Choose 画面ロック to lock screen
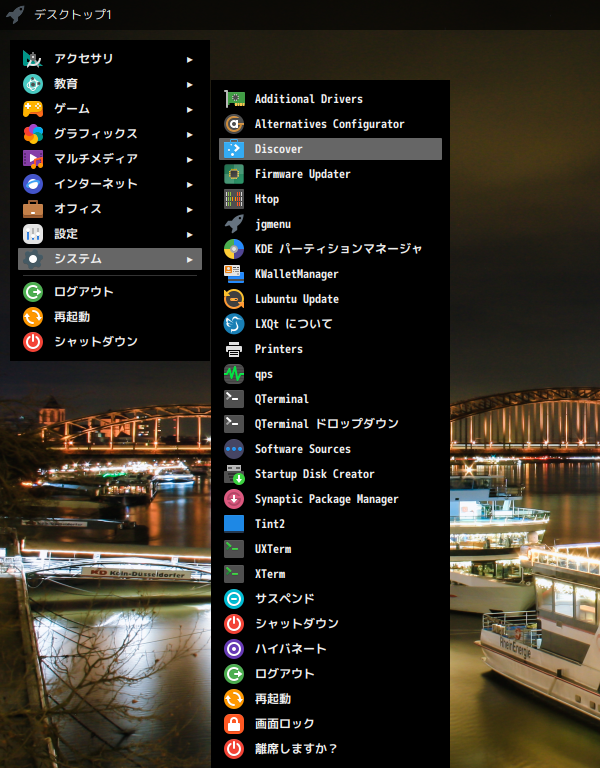The height and width of the screenshot is (768, 600). pyautogui.click(x=284, y=724)
